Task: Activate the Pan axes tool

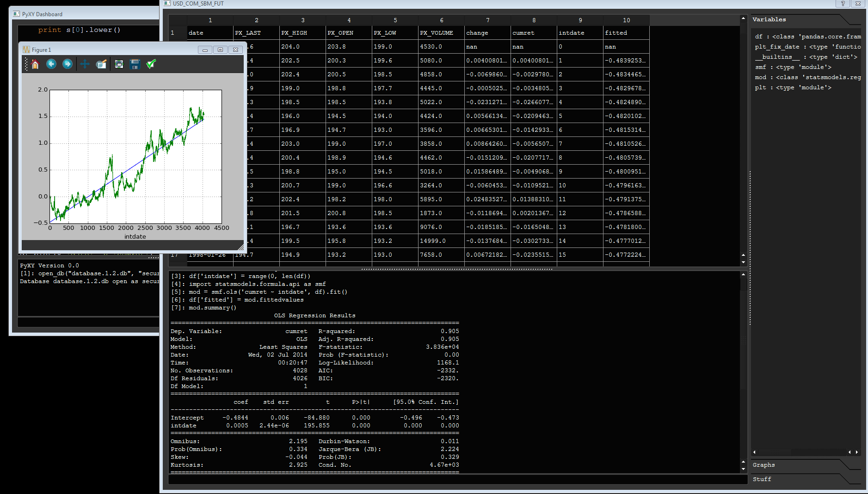Action: (85, 64)
